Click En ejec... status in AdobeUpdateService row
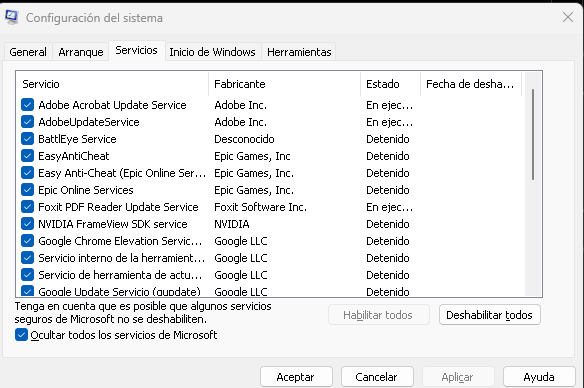 click(389, 122)
